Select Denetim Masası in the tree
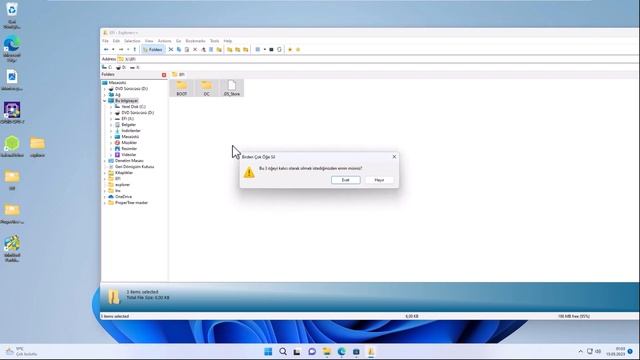640x360 pixels. 129,161
